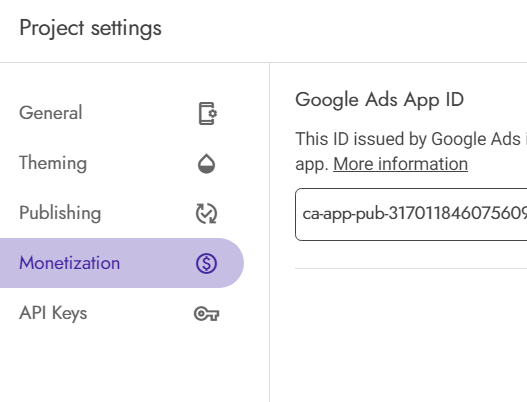Click the General phone-gear icon
Image resolution: width=527 pixels, height=402 pixels.
coord(207,113)
